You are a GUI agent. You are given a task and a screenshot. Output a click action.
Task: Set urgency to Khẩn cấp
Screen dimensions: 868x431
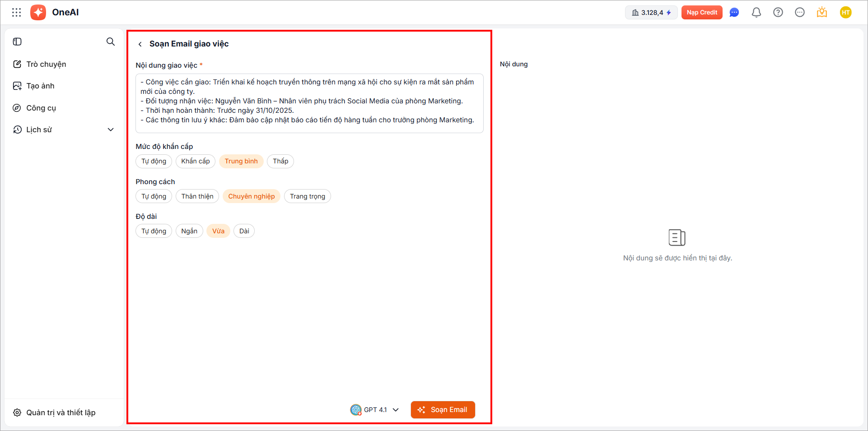pos(196,161)
